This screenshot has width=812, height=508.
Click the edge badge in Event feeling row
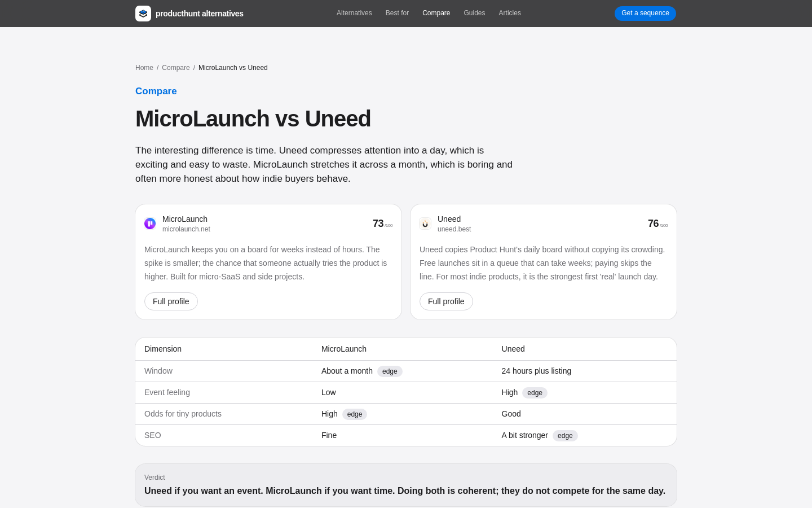point(535,393)
